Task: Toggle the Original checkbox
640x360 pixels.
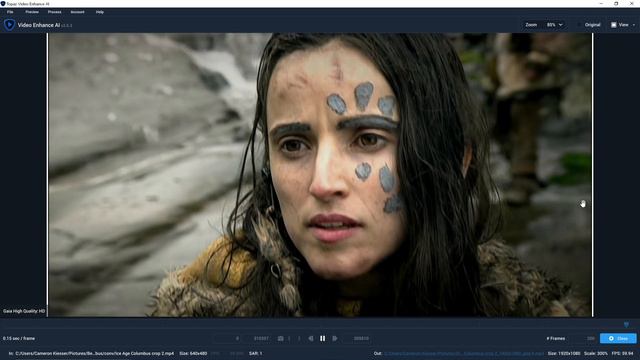Action: point(579,25)
